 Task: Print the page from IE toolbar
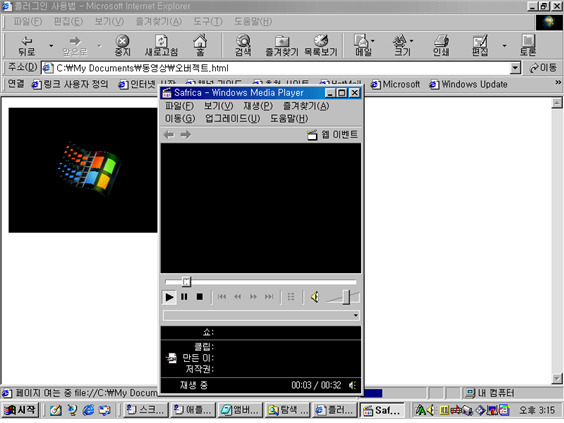(x=441, y=45)
